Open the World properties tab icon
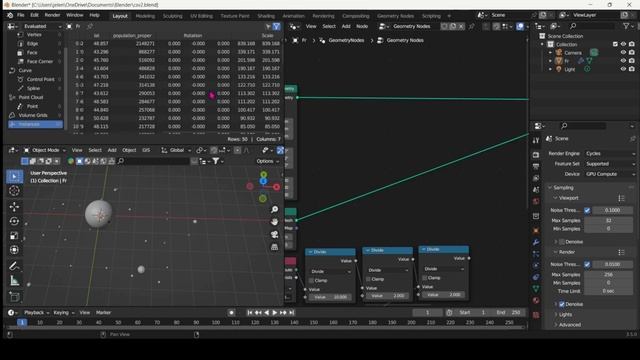This screenshot has width=640, height=360. 536,201
